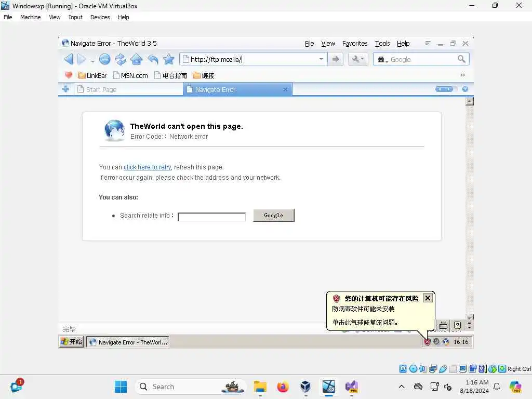Select the Navigate Error tab
The height and width of the screenshot is (399, 532).
click(x=237, y=89)
